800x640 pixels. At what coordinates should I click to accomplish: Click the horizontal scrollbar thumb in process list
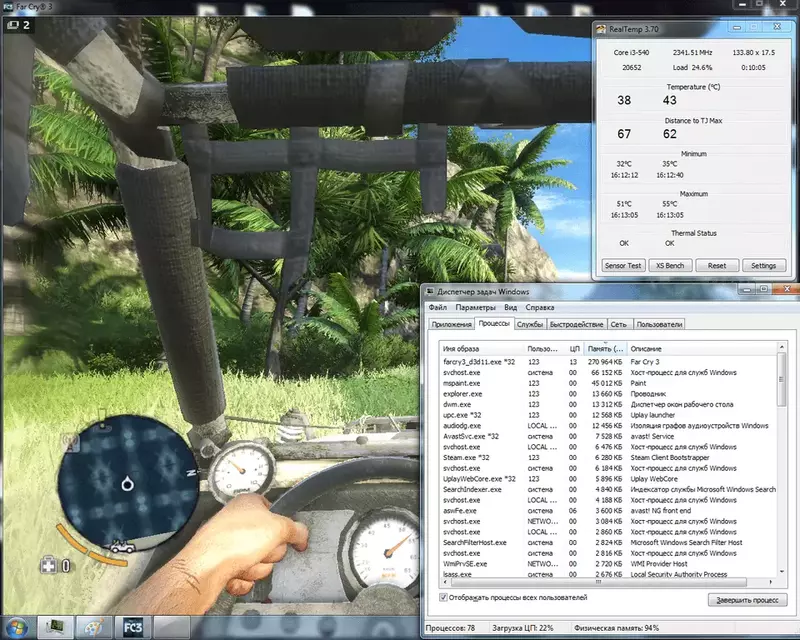597,582
